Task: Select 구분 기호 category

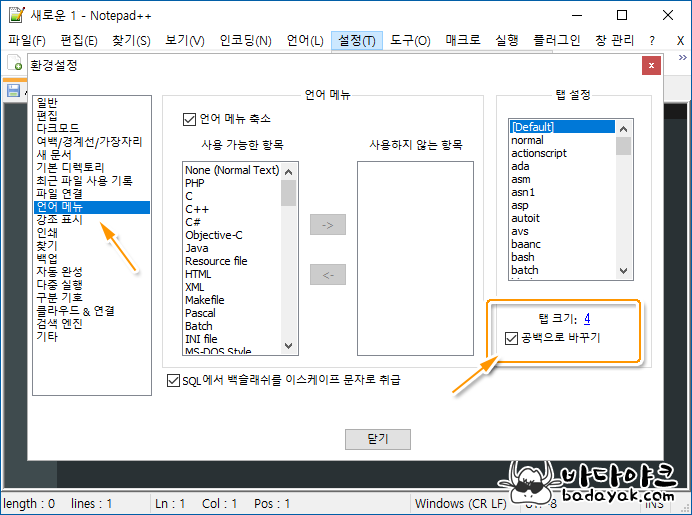Action: coord(92,297)
